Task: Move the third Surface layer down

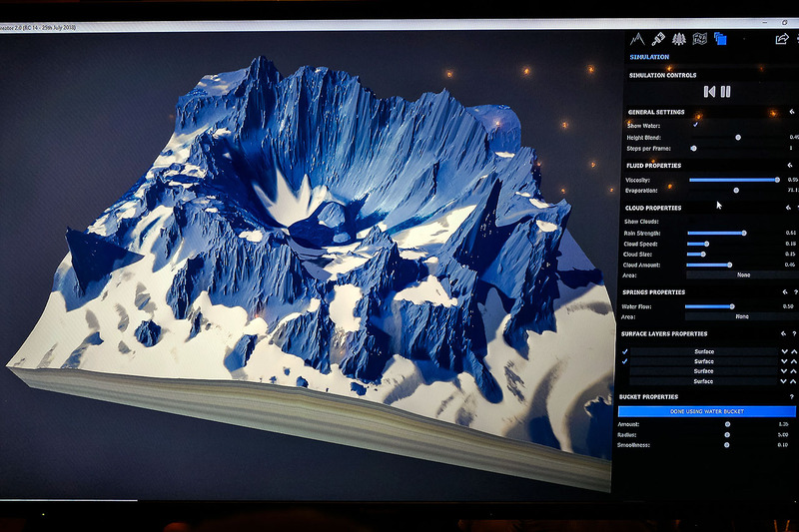Action: 784,371
